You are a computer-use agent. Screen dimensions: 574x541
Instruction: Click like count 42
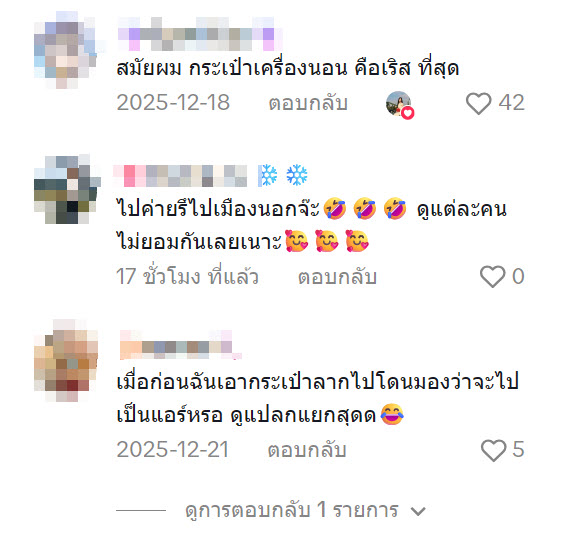coord(511,102)
